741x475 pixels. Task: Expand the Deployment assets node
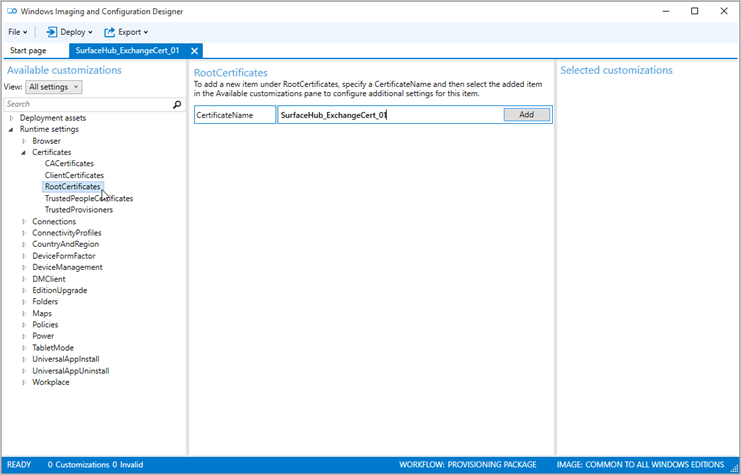11,118
